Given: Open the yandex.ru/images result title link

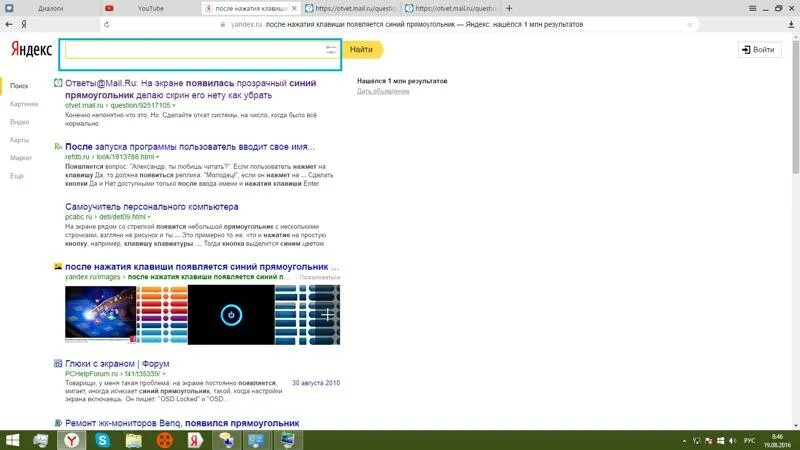Looking at the screenshot, I should pos(202,267).
